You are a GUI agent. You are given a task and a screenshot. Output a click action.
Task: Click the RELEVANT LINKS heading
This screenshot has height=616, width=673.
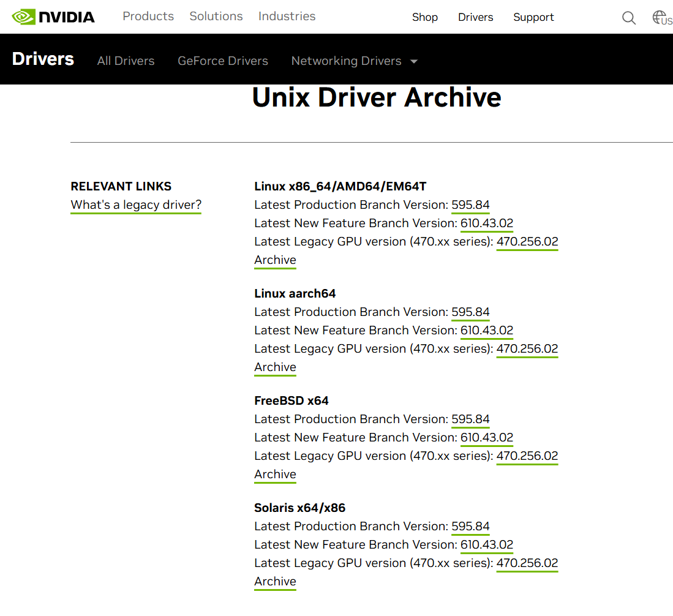[x=121, y=186]
